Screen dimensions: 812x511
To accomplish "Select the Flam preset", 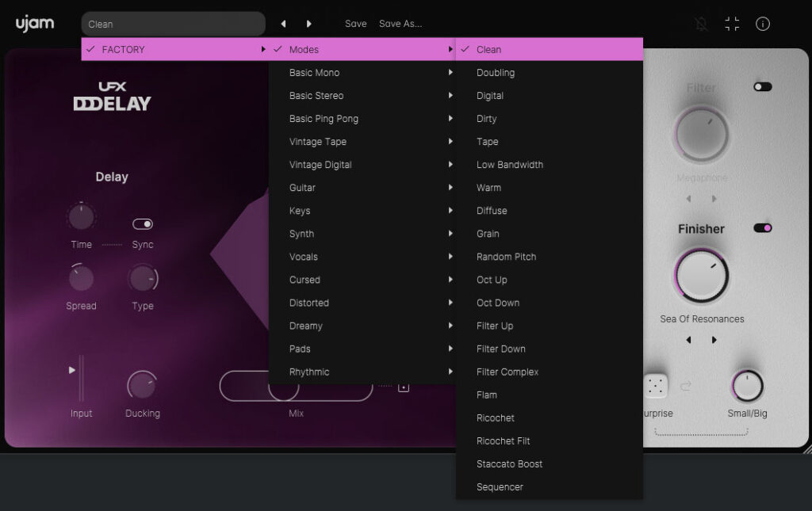I will [549, 395].
